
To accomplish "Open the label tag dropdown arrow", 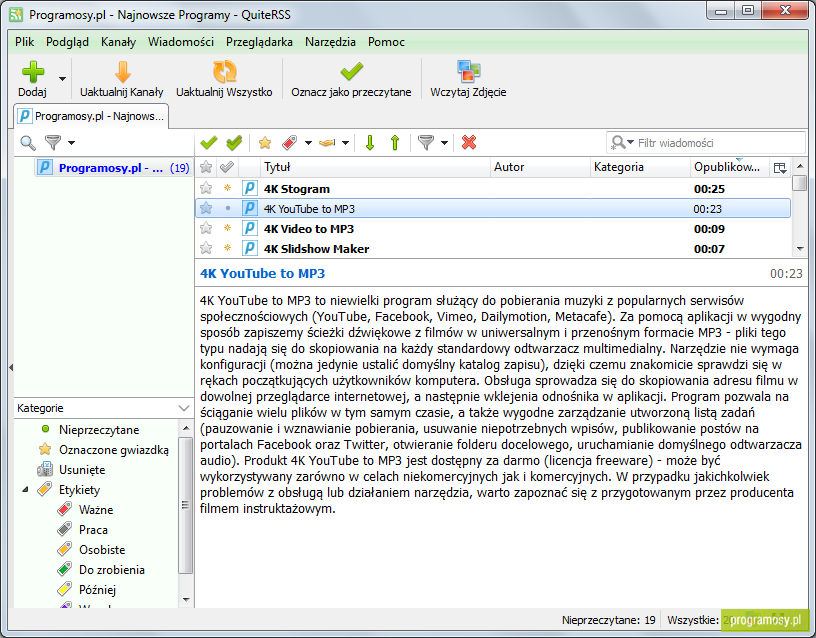I will [x=308, y=143].
